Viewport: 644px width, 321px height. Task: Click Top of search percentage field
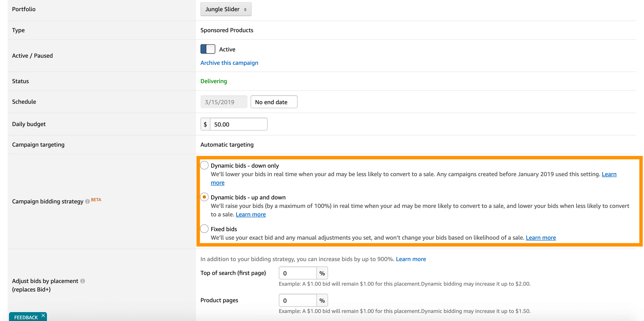click(x=298, y=273)
